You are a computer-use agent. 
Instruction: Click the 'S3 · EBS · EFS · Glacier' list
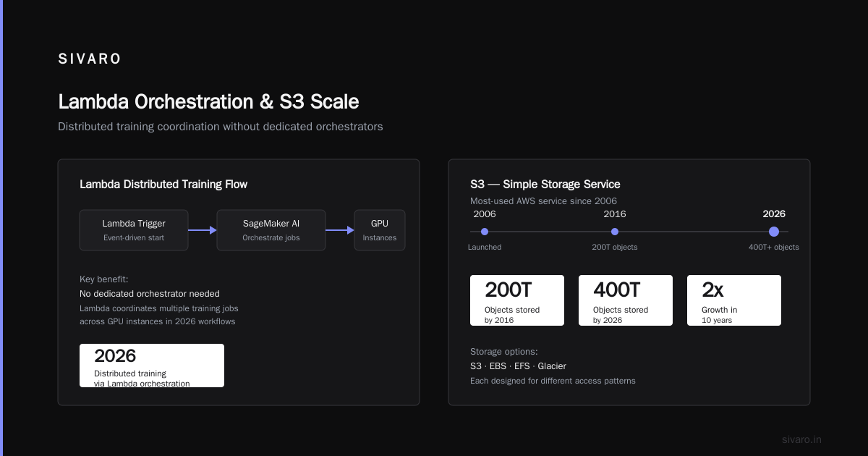pos(519,366)
